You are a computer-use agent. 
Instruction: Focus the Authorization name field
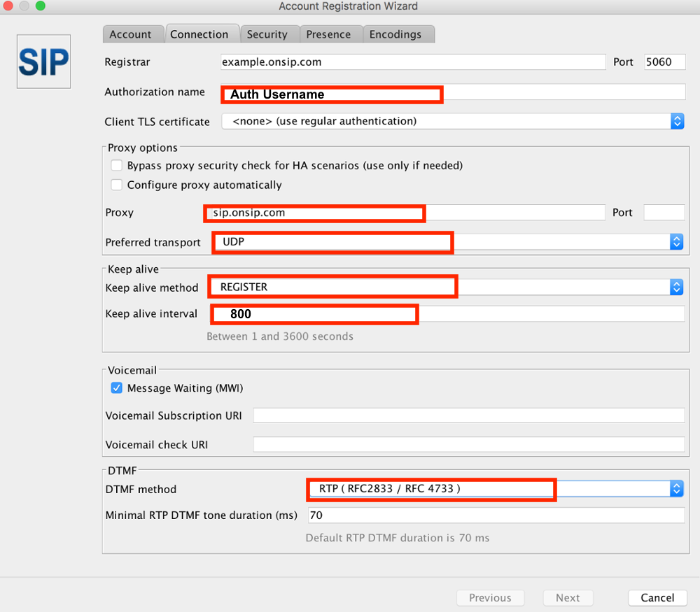coord(453,92)
